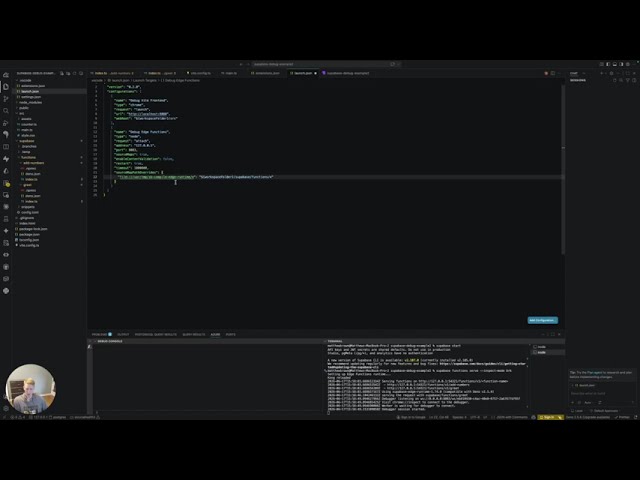Screen dimensions: 640x480
Task: Open the Output panel tab
Action: (123, 335)
